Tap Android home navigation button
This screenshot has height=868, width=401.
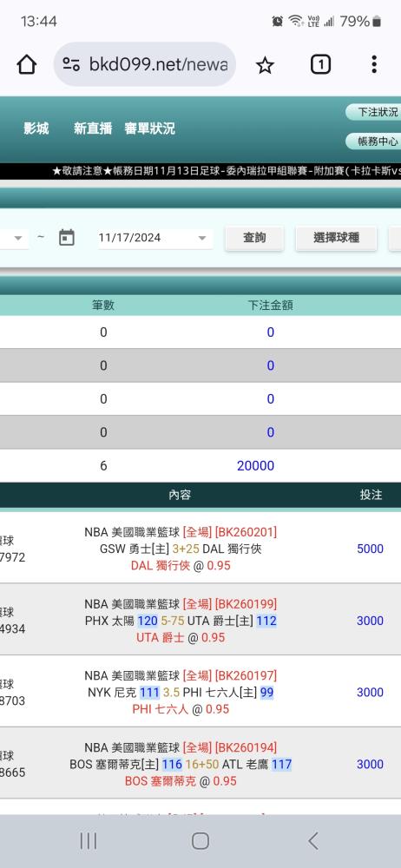pyautogui.click(x=200, y=841)
